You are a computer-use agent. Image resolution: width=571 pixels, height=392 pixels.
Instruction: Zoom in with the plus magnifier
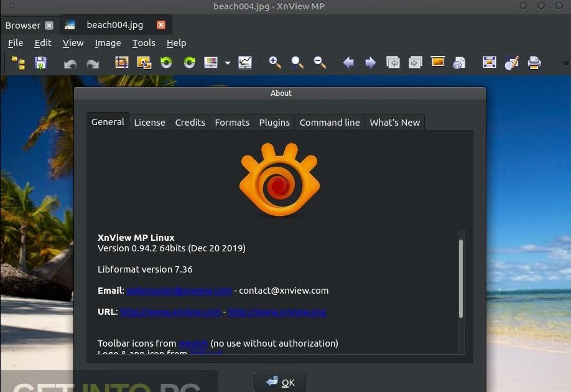pos(275,63)
